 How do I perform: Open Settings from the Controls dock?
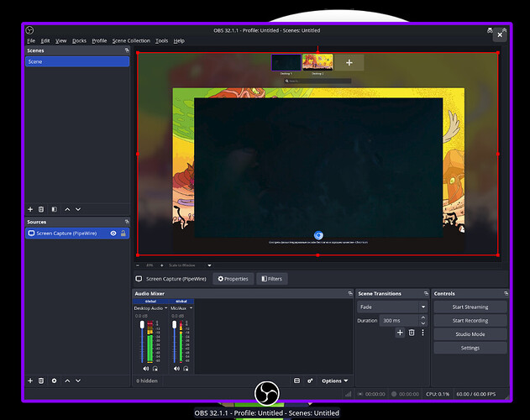point(470,348)
